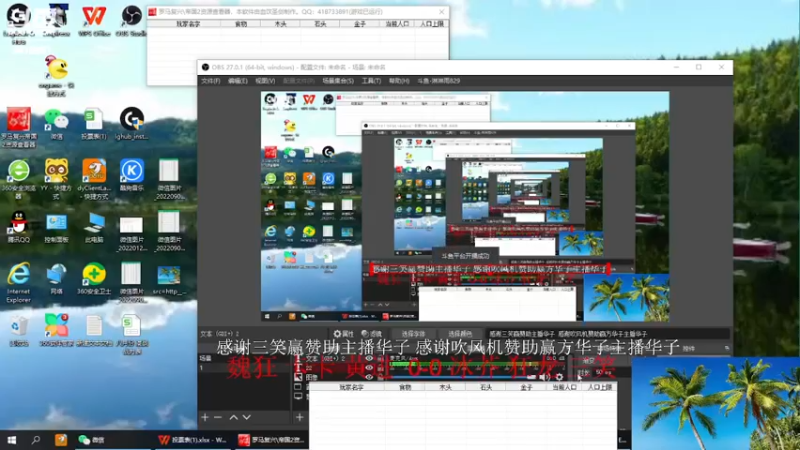Click 当前人口 column header in bottom resource table
This screenshot has height=450, width=800.
[x=564, y=388]
